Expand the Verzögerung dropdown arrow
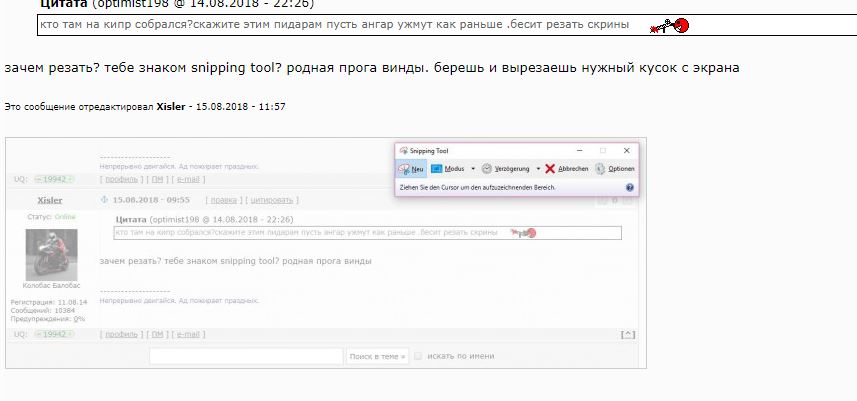857x401 pixels. point(538,169)
